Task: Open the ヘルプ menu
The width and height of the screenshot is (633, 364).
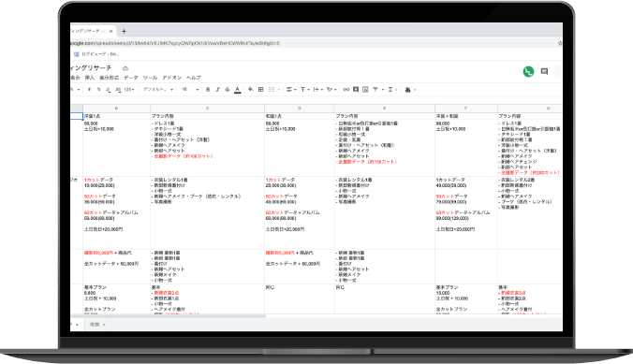Action: (194, 78)
